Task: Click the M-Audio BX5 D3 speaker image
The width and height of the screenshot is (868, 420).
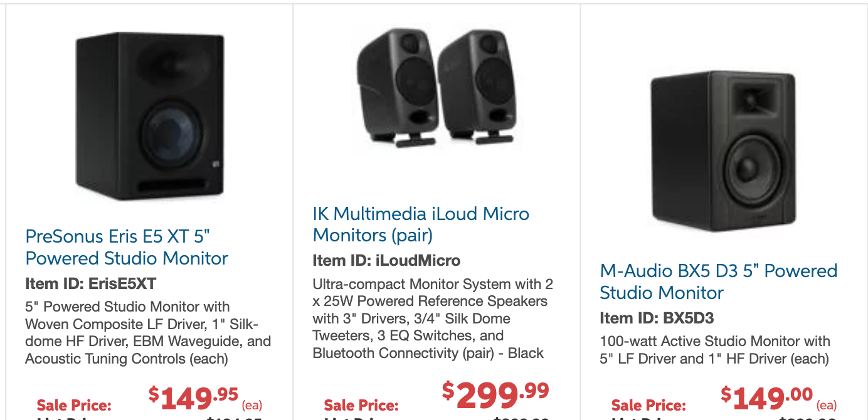Action: coord(722,151)
